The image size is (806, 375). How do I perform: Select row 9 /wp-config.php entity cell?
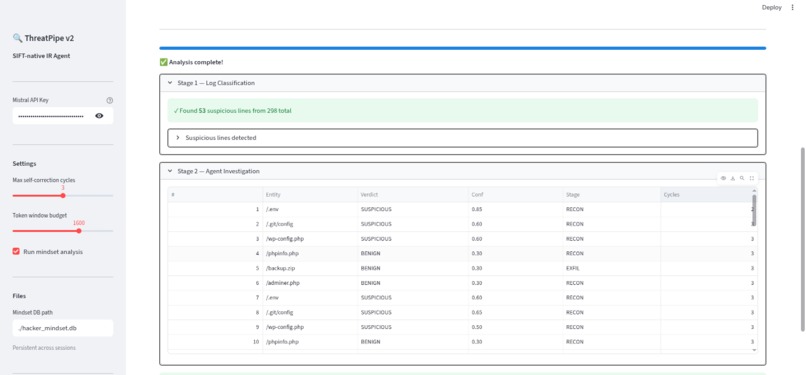(x=310, y=327)
